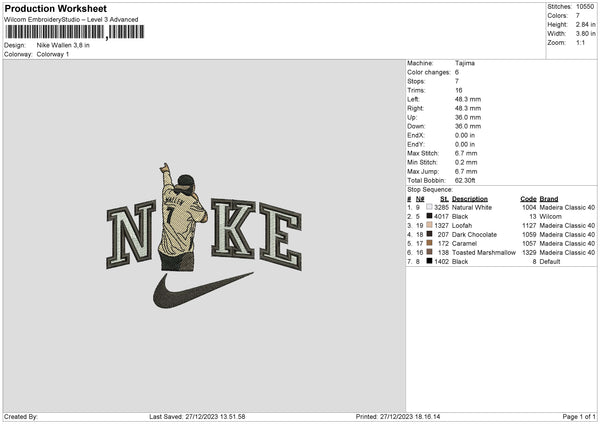Click the 'Stop Sequence:' heading
The image size is (600, 424).
tap(430, 189)
